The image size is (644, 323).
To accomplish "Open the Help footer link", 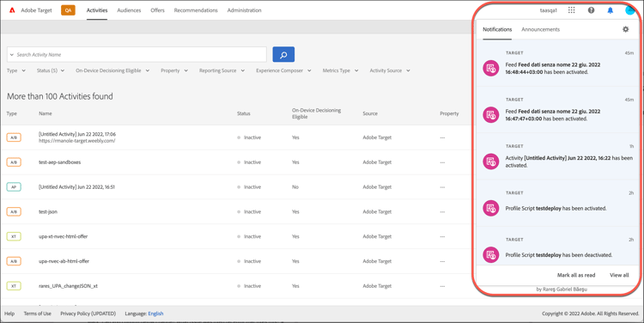I will click(x=9, y=314).
